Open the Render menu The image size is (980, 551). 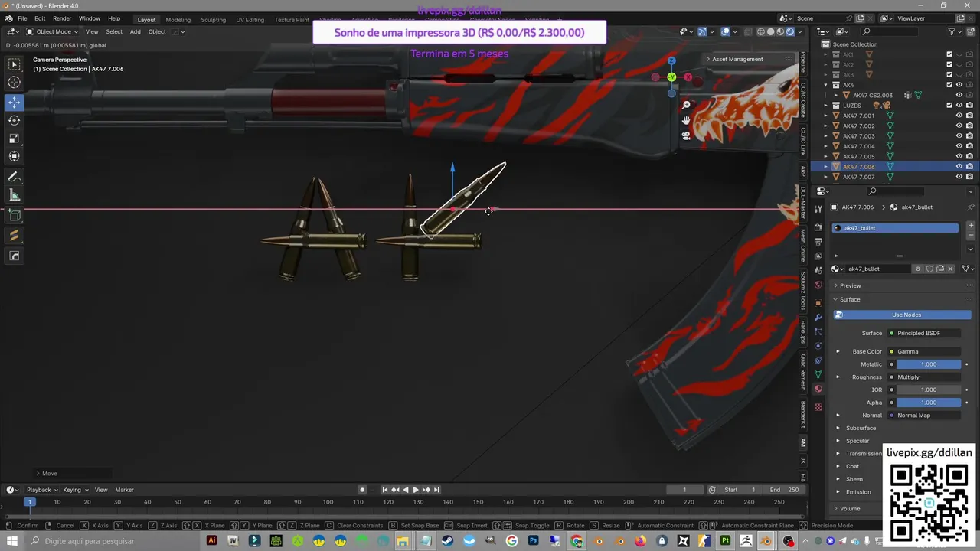click(62, 18)
